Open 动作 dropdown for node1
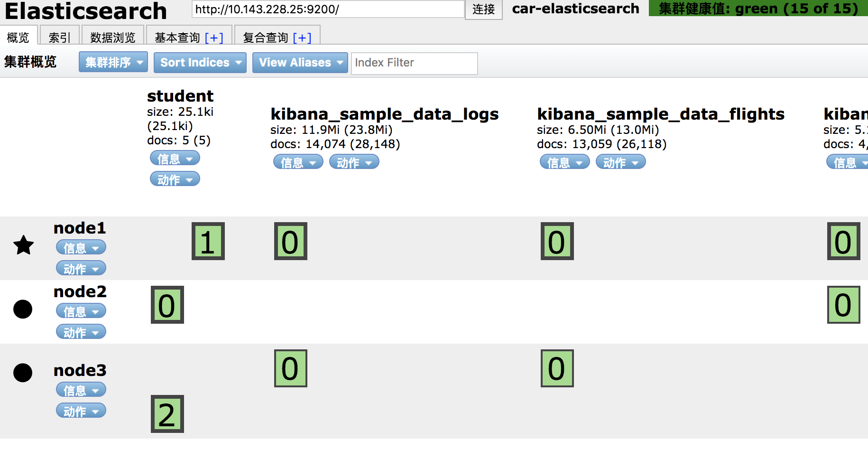Screen dimensions: 868x450 81,268
